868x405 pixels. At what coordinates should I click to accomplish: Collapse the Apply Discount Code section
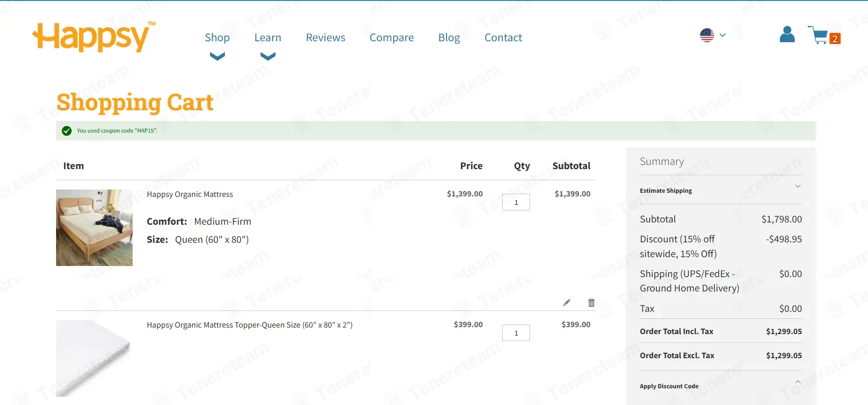tap(721, 386)
